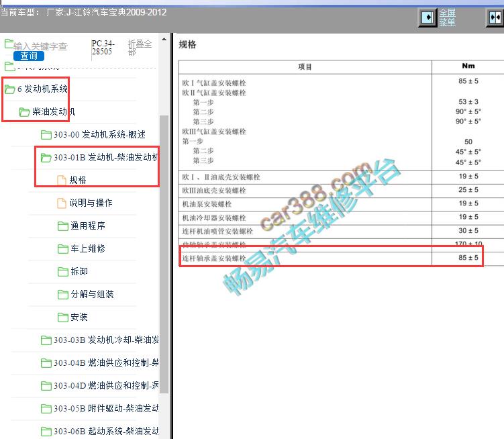Click the 欧III气缸盖安装螺栓 row text
The height and width of the screenshot is (439, 504).
(214, 132)
